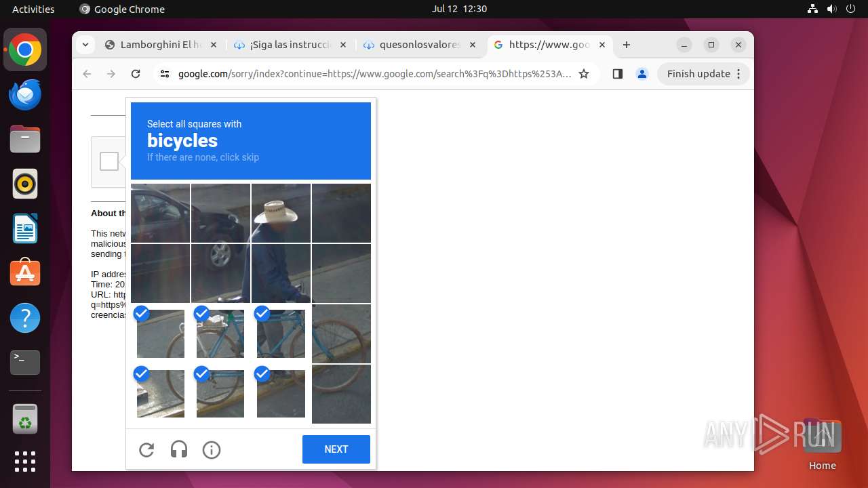
Task: Switch to ¡Siga las instrucciones tab
Action: 290,45
